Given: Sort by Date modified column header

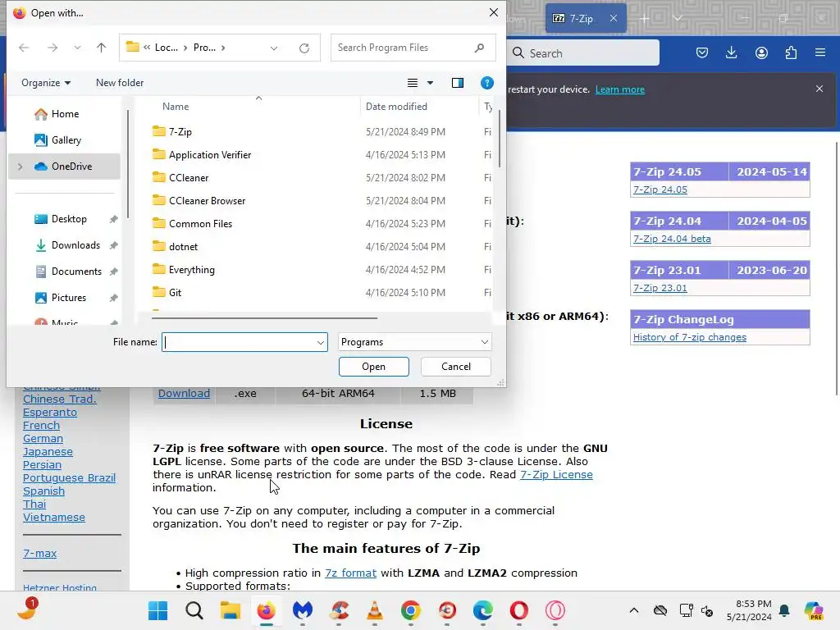Looking at the screenshot, I should [x=396, y=106].
